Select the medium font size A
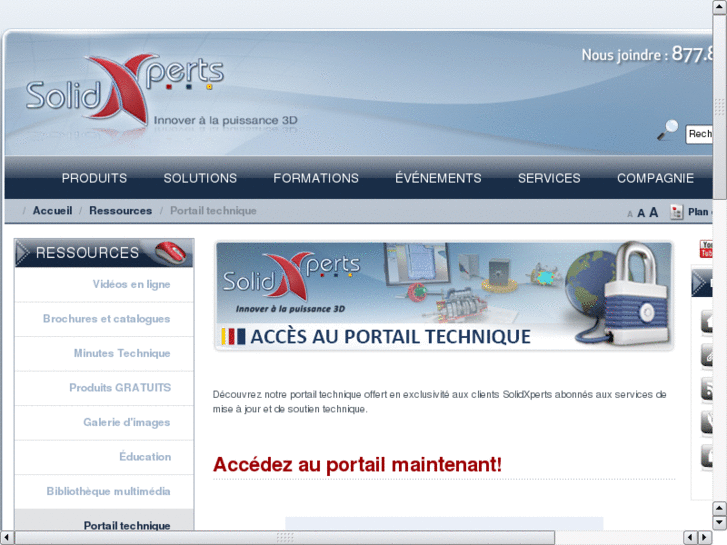The width and height of the screenshot is (727, 545). pos(641,213)
